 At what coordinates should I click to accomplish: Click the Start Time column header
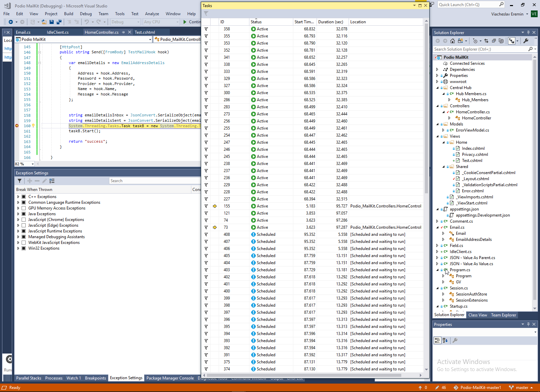click(x=304, y=22)
